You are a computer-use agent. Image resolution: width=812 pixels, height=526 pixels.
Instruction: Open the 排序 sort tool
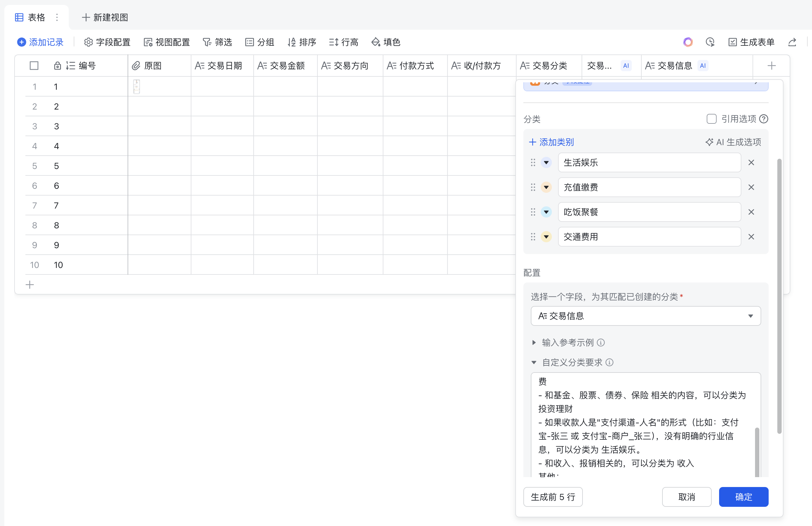click(302, 42)
